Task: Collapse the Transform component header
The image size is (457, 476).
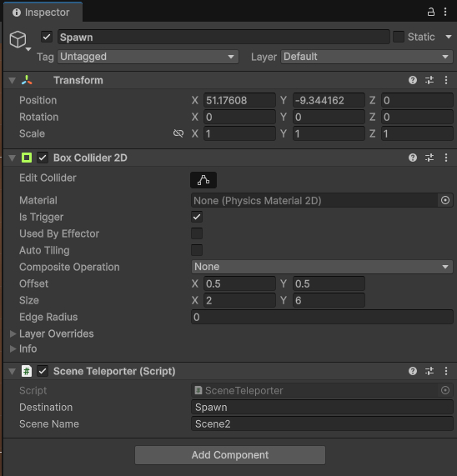Action: [13, 81]
